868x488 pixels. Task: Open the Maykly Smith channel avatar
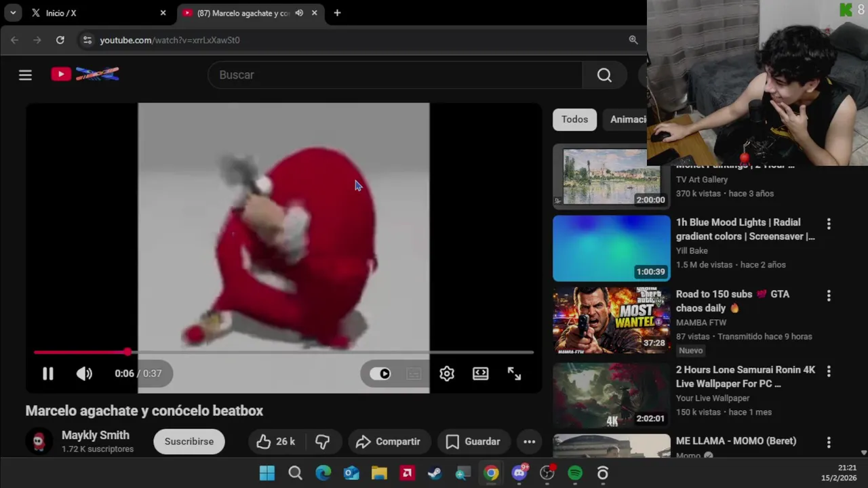coord(39,441)
